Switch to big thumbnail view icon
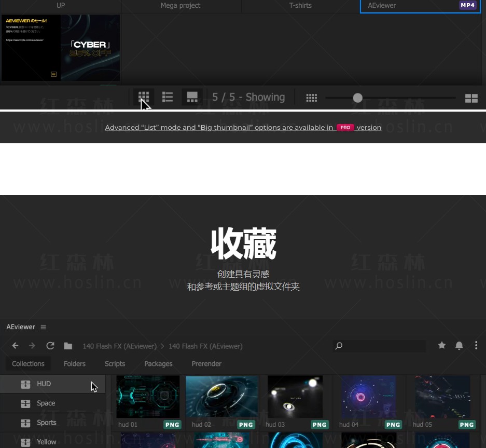The width and height of the screenshot is (486, 448). (x=192, y=97)
